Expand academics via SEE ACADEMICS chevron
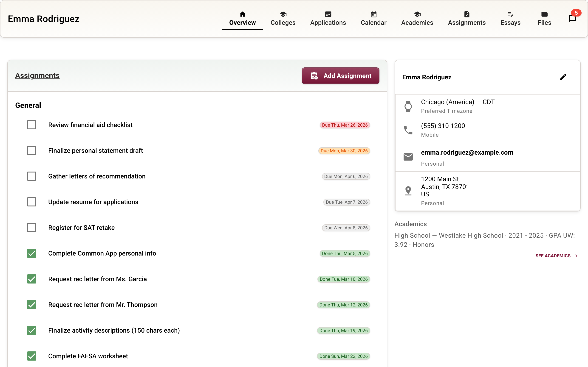 click(x=576, y=256)
